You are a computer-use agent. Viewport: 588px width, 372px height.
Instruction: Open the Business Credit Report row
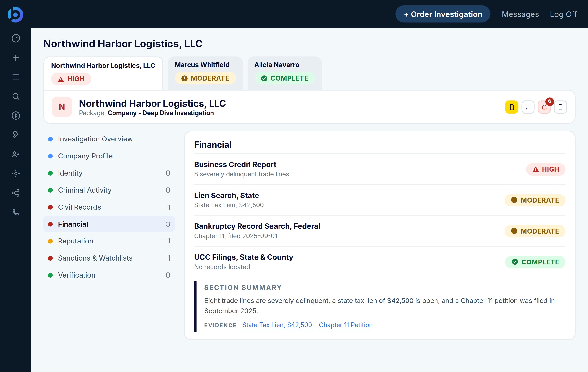click(380, 169)
